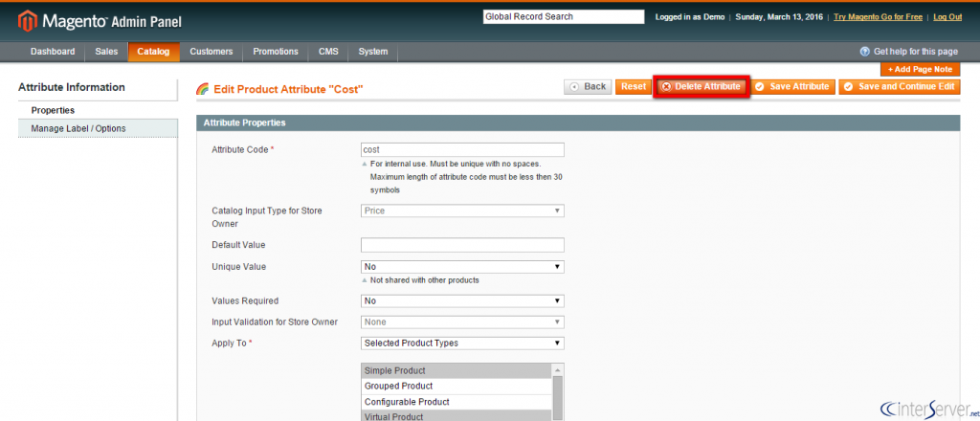Click the Delete Attribute button
980x421 pixels.
(701, 87)
